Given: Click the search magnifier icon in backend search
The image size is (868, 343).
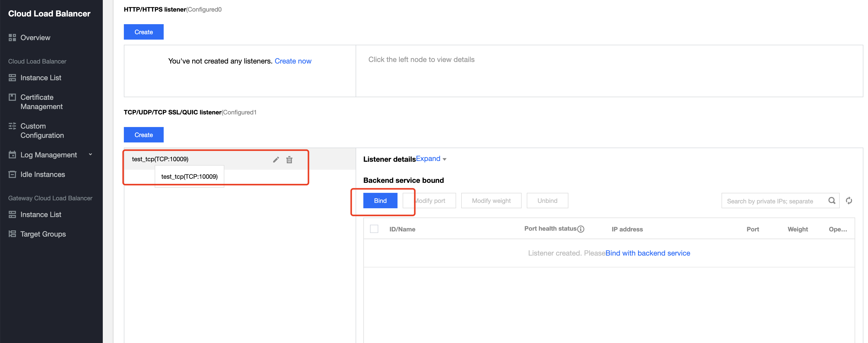Looking at the screenshot, I should (x=832, y=201).
